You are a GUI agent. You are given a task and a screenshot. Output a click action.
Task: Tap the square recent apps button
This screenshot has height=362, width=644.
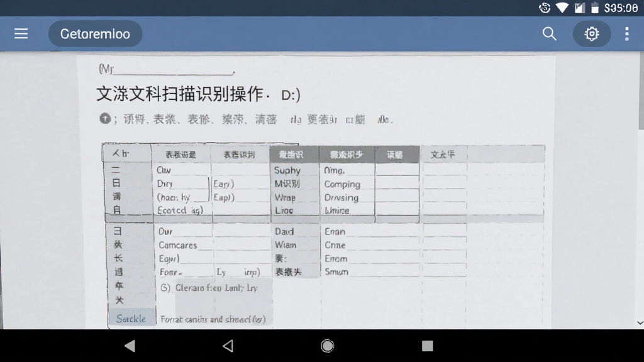pos(427,346)
